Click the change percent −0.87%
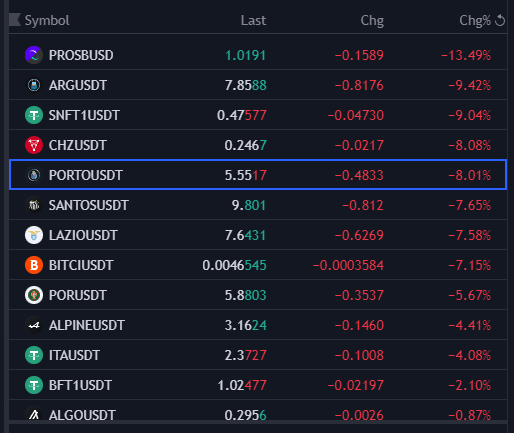Screen dimensions: 514x433 click(x=469, y=415)
